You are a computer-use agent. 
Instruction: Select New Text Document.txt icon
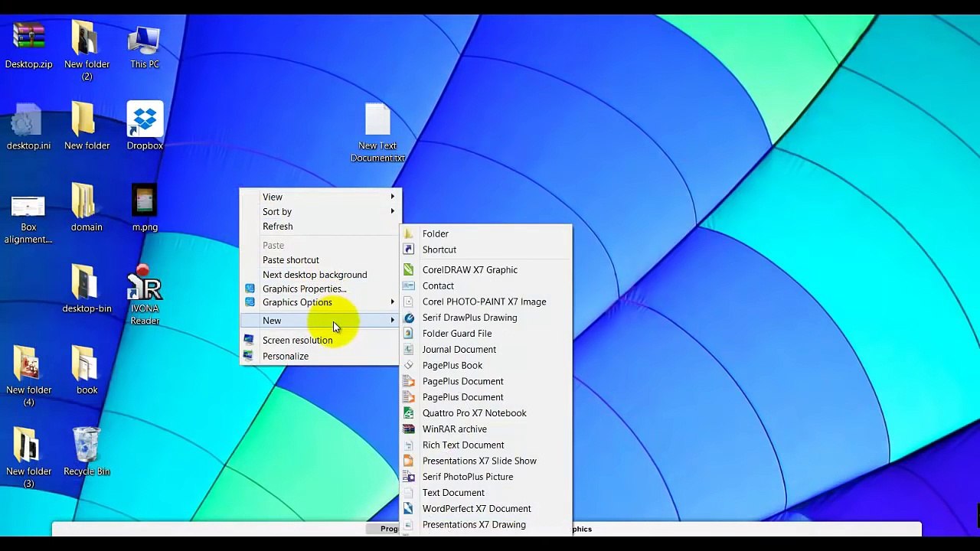377,120
